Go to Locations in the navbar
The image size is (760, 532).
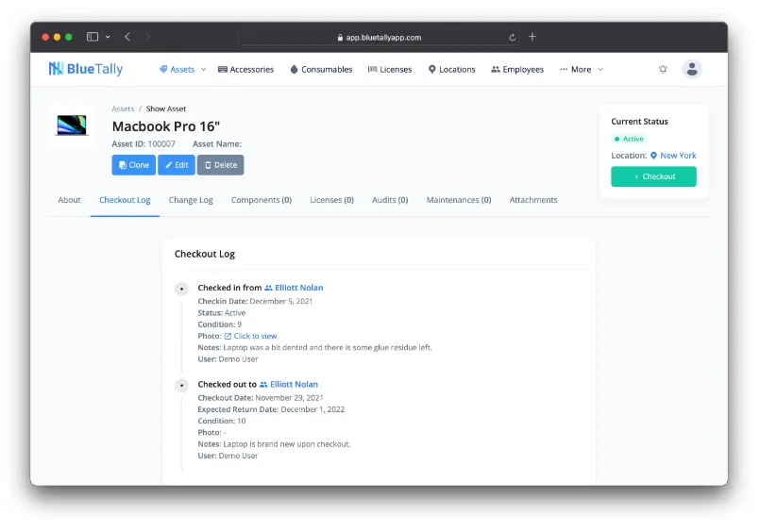tap(451, 69)
